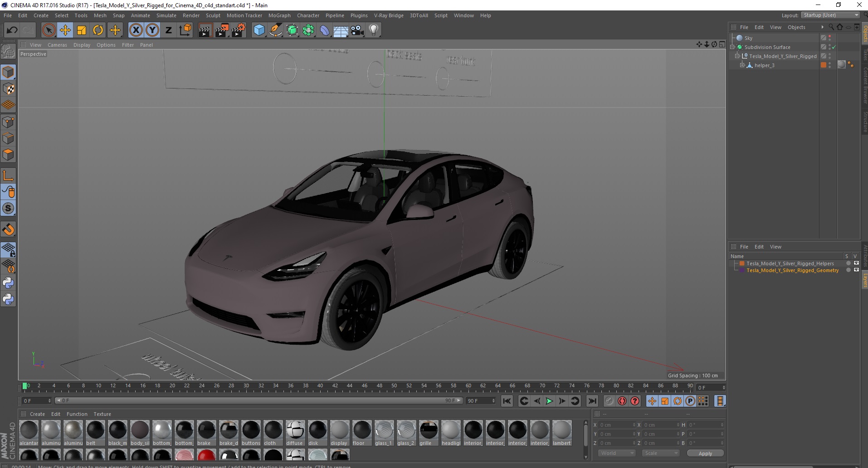Collapse the Tesla_Model_Y_Silver_Rigged object

coord(737,56)
